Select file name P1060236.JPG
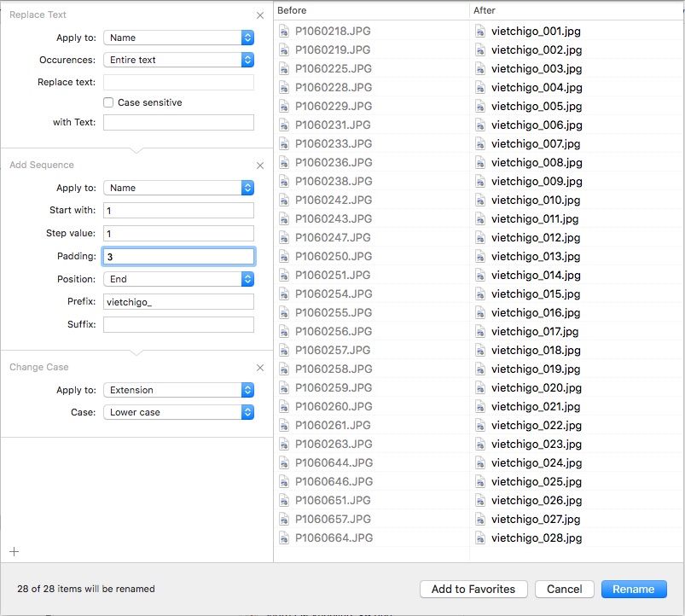 pyautogui.click(x=334, y=162)
